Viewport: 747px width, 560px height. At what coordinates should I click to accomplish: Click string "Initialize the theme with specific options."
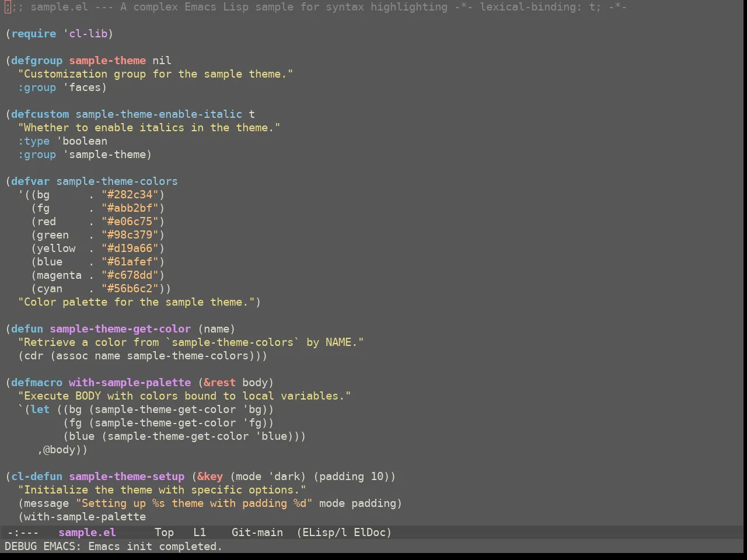pyautogui.click(x=162, y=489)
